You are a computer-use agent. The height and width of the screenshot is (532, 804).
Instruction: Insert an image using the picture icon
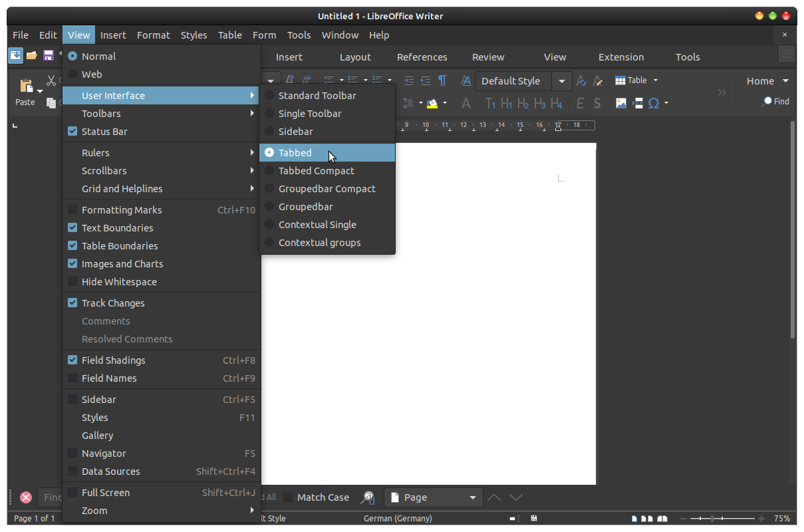[621, 103]
